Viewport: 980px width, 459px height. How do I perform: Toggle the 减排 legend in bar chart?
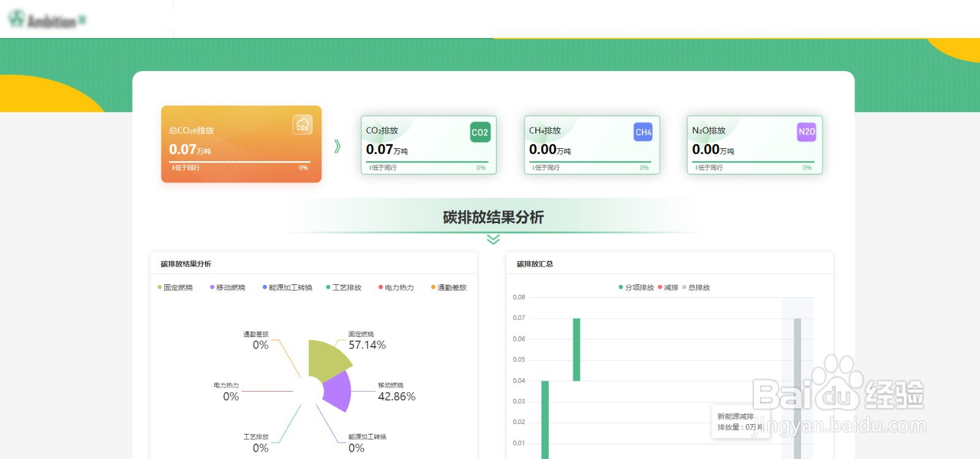click(x=668, y=287)
